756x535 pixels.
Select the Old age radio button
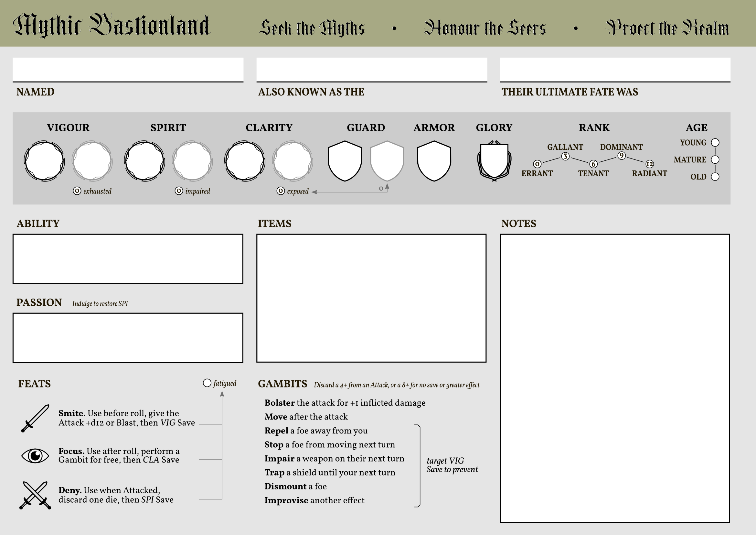[x=715, y=177]
